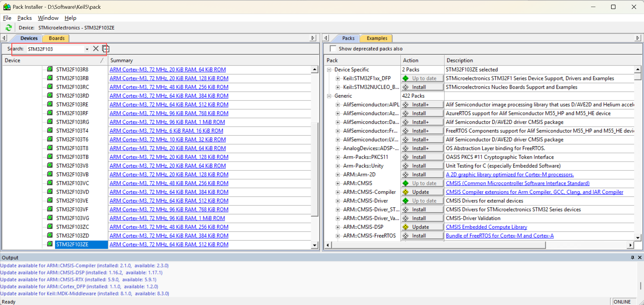Click Install+ for AlifSemiconductor::AIPL

[423, 105]
